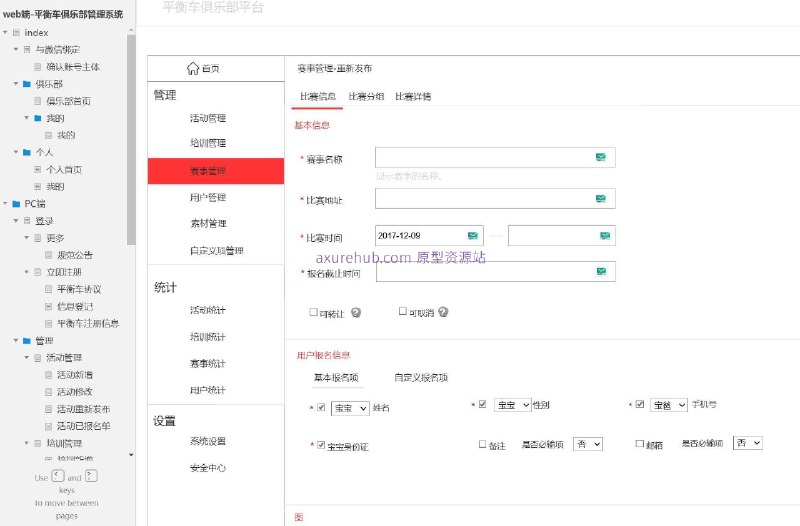
Task: Open 赛事管理 in the red navigation item
Action: coord(216,171)
